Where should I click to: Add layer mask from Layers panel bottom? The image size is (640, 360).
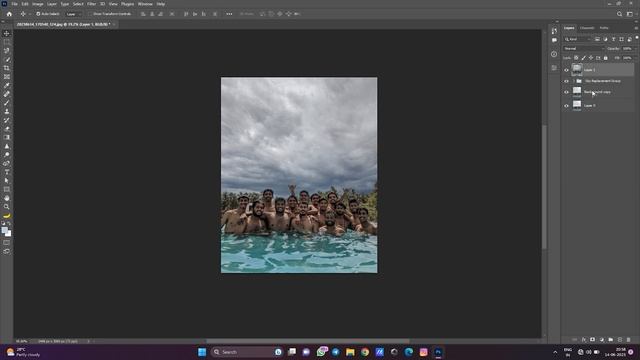[592, 340]
